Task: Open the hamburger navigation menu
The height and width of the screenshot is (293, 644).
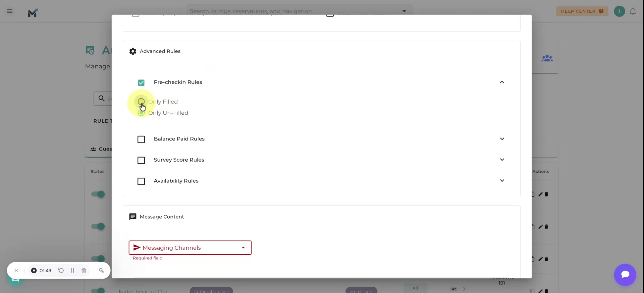Action: pyautogui.click(x=10, y=11)
